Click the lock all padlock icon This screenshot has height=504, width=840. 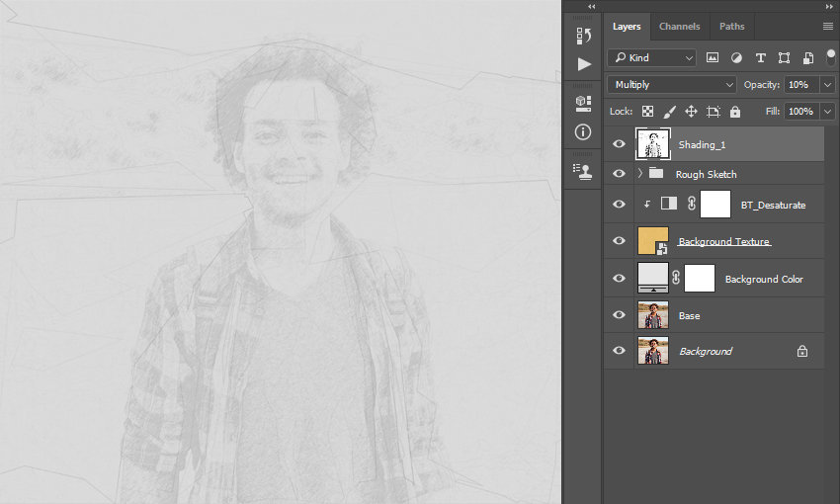point(735,112)
